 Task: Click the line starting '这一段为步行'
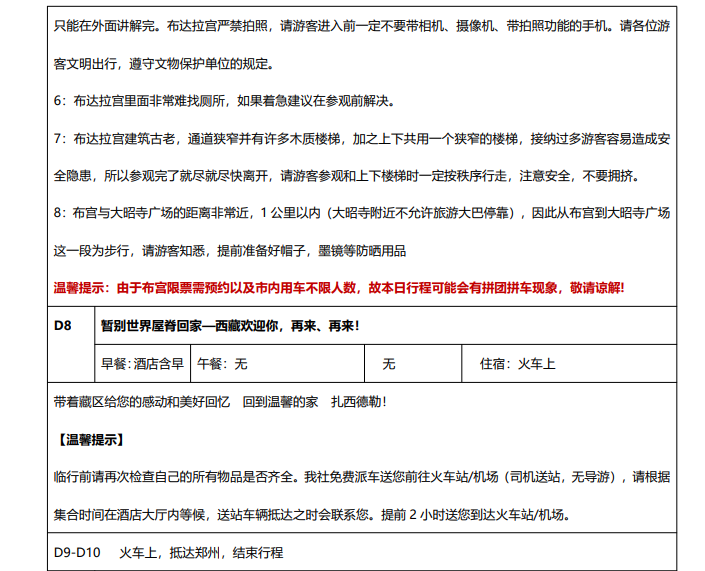[x=230, y=250]
